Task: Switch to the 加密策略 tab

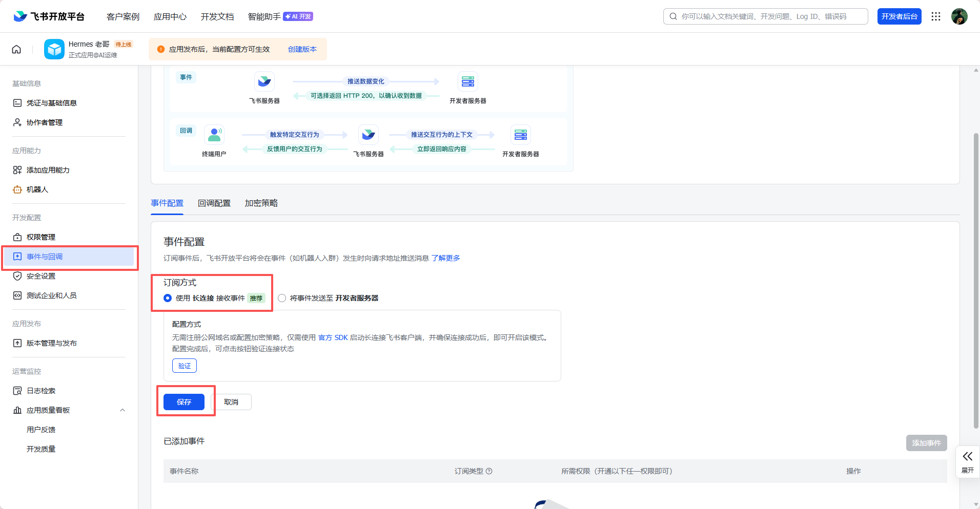Action: [261, 203]
